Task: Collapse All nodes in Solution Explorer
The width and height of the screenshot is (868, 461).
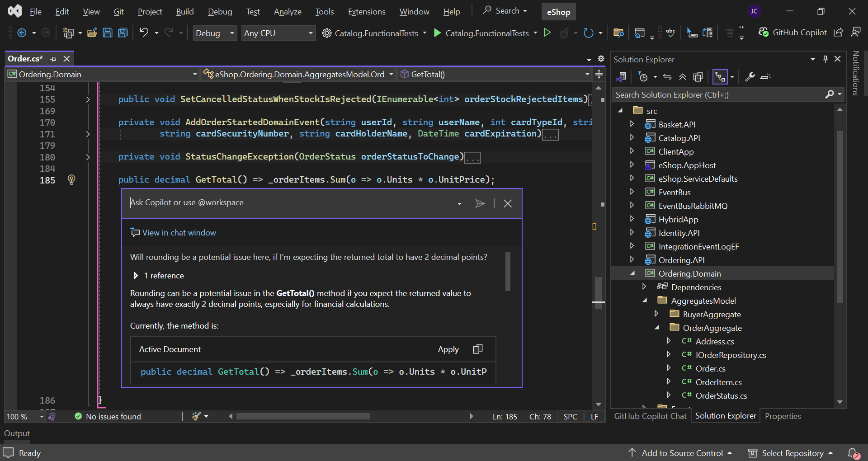Action: pos(683,76)
